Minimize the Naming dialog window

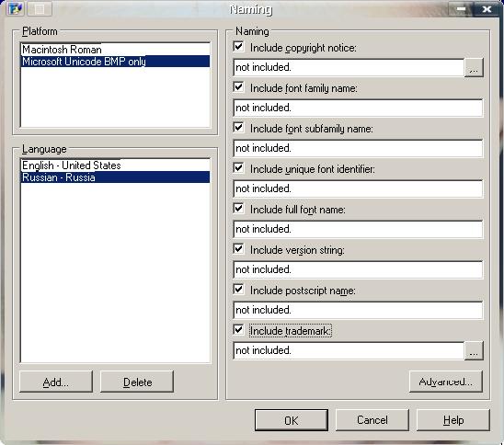(x=462, y=8)
